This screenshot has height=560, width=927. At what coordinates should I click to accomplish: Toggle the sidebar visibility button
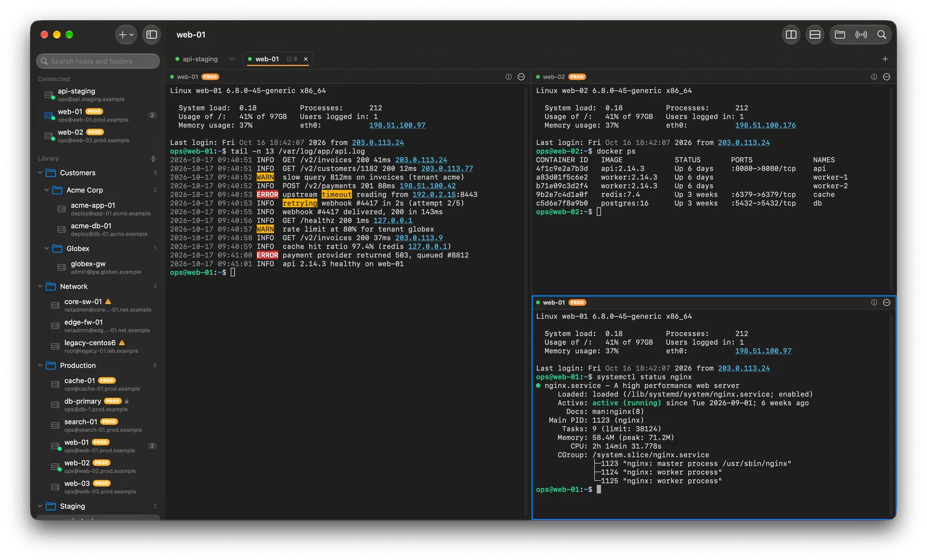click(x=152, y=35)
